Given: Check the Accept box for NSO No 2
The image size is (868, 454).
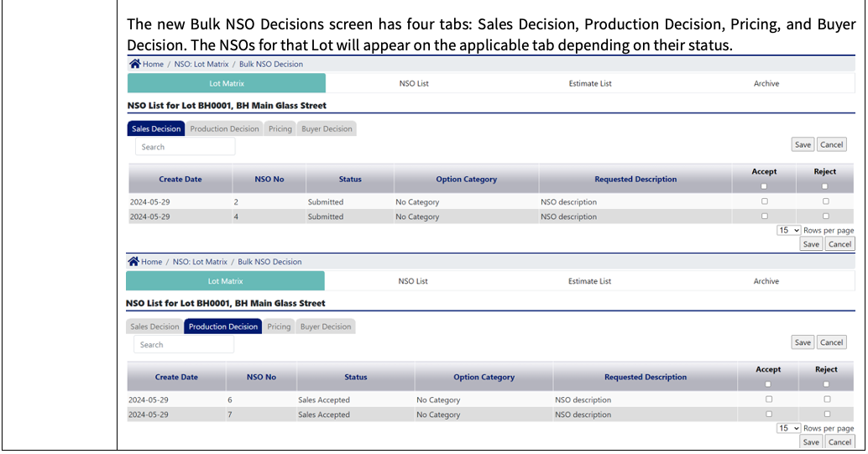Looking at the screenshot, I should [764, 201].
